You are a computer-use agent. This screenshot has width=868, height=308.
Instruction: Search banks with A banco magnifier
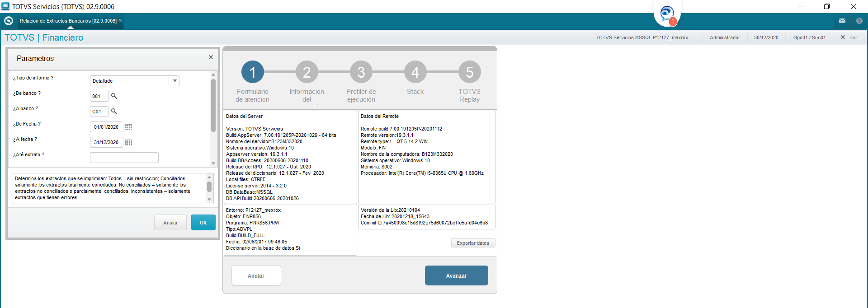coord(114,111)
